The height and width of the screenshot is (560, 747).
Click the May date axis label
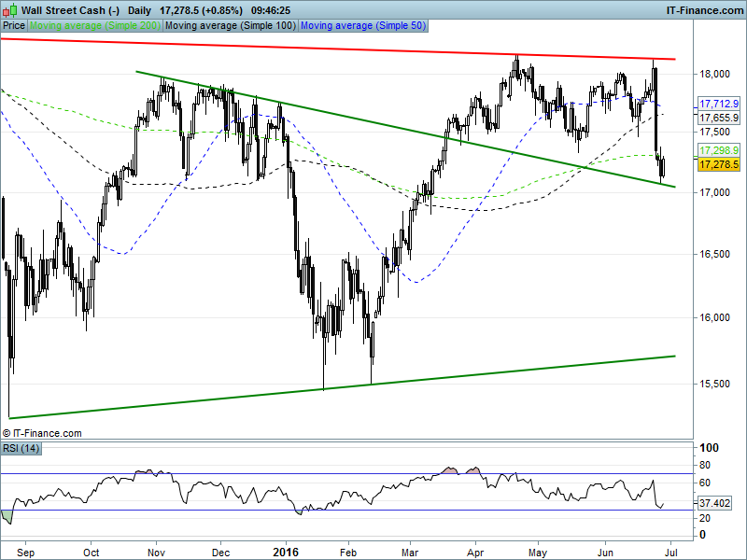click(x=538, y=553)
